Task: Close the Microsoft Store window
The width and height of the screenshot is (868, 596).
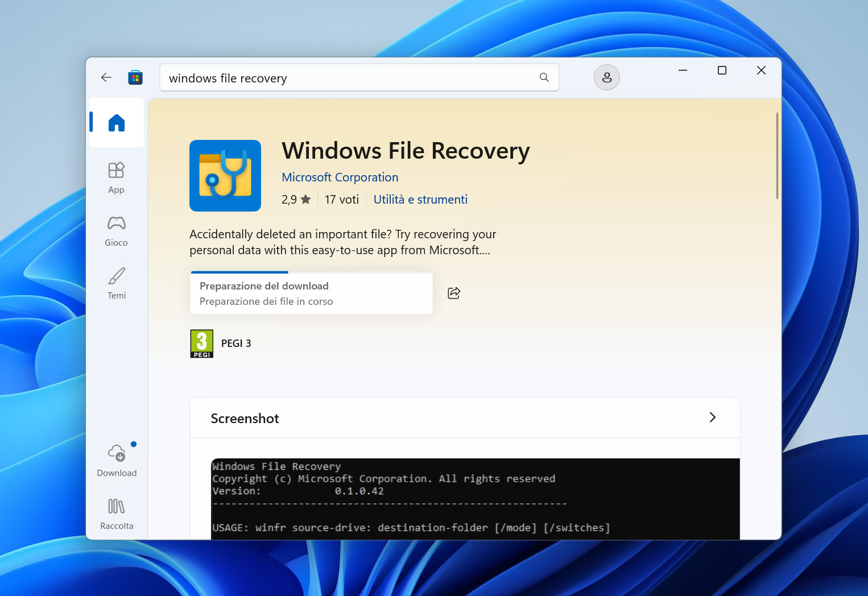Action: click(761, 71)
